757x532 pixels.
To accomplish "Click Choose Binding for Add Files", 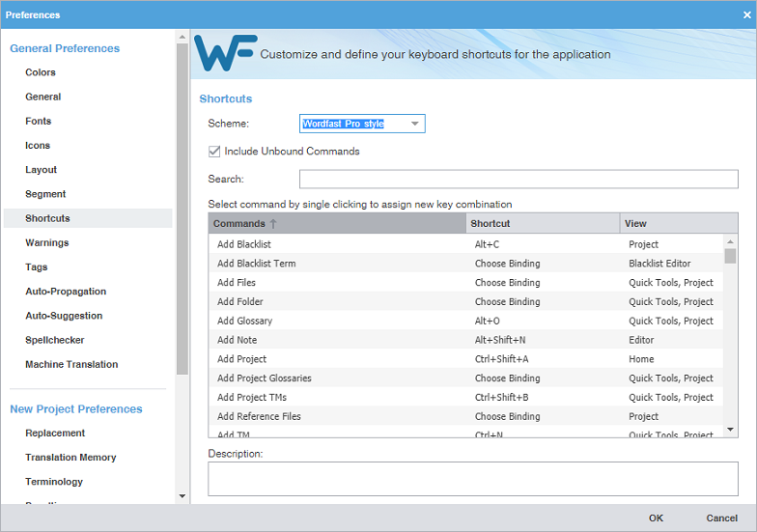I will (x=507, y=283).
